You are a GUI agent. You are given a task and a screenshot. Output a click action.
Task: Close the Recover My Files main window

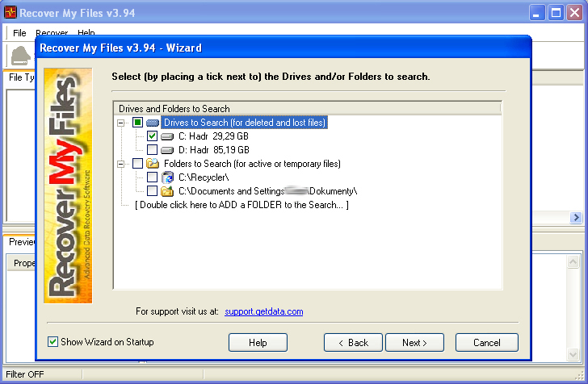tap(574, 13)
